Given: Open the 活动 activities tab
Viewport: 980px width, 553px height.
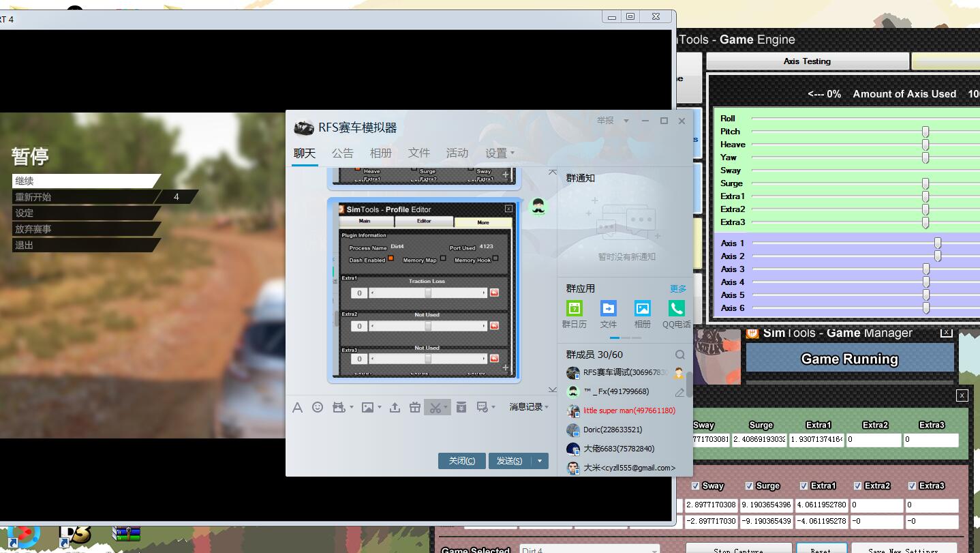Looking at the screenshot, I should point(457,153).
